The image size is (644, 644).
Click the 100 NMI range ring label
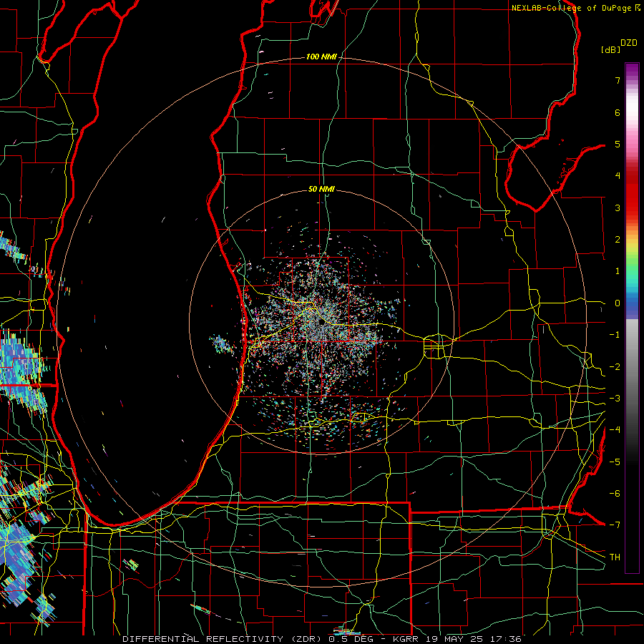pyautogui.click(x=321, y=57)
